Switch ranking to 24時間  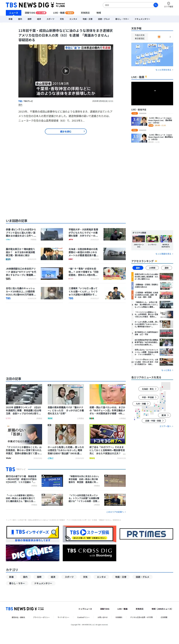pos(152,268)
